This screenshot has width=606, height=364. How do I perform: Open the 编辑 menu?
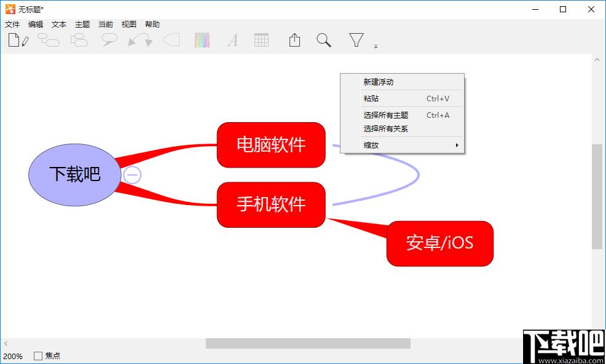(x=36, y=25)
